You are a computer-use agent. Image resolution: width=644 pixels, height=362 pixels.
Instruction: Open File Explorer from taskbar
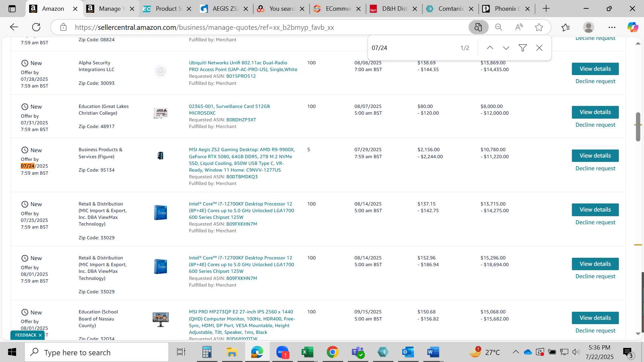pos(232,352)
